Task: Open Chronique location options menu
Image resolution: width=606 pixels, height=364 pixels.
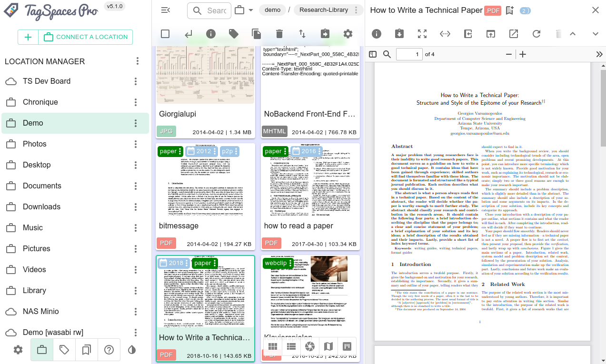Action: point(136,102)
